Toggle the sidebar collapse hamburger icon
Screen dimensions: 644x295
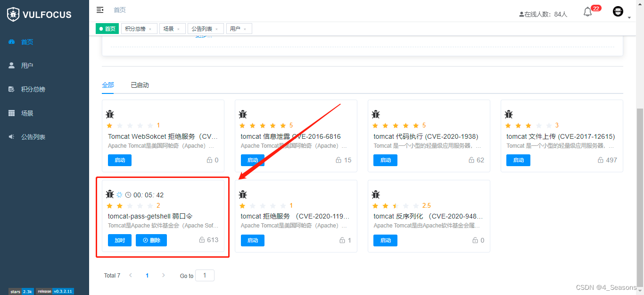pyautogui.click(x=100, y=10)
